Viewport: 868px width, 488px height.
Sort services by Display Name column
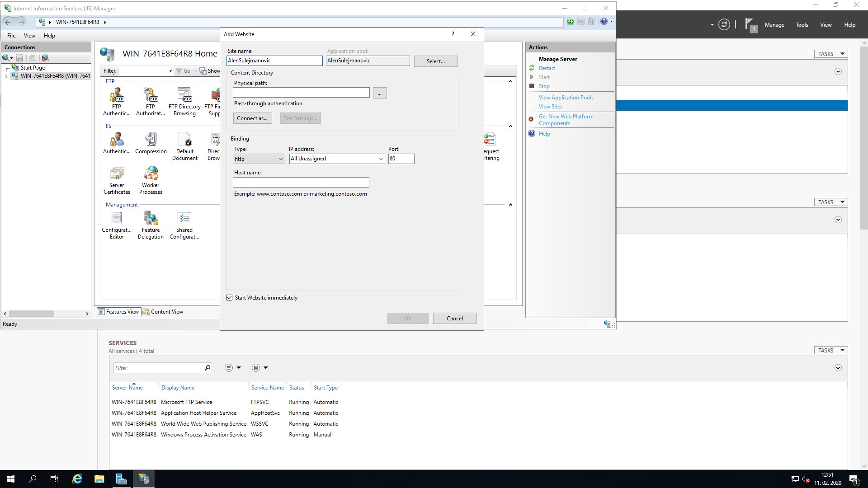(178, 388)
